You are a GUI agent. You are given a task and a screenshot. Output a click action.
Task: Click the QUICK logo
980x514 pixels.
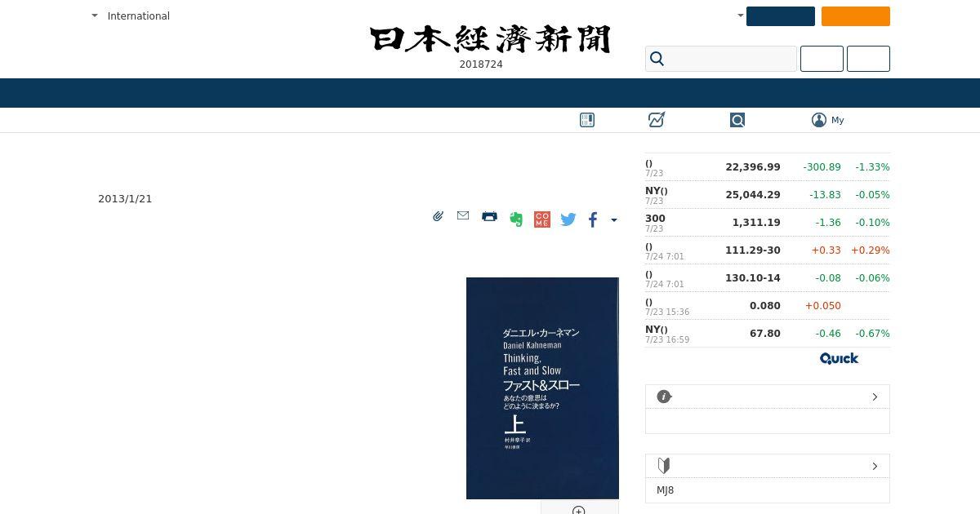(839, 358)
